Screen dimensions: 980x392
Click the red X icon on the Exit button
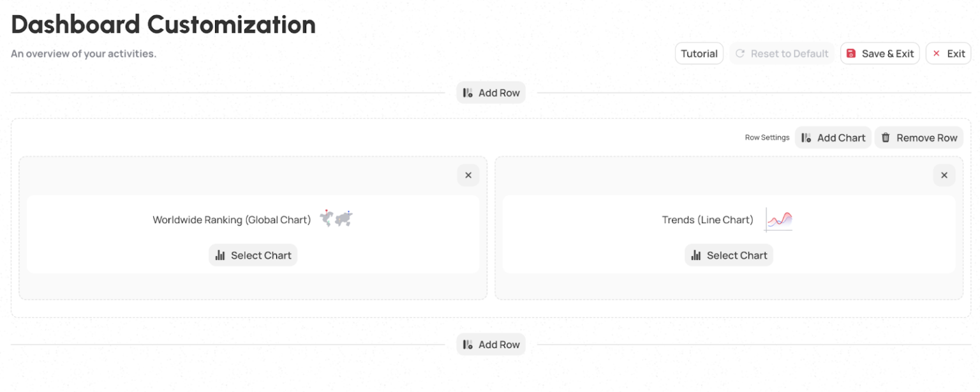935,54
